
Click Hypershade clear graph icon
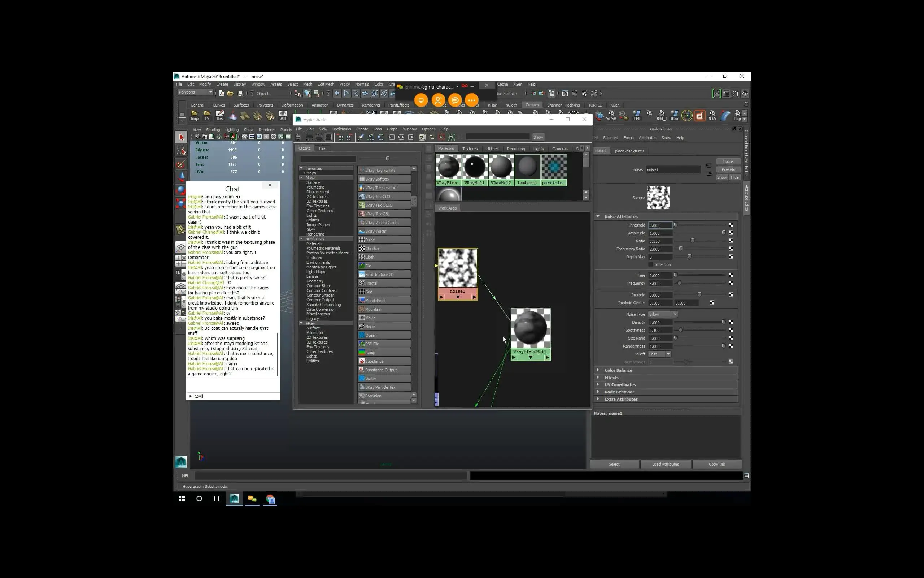click(361, 137)
